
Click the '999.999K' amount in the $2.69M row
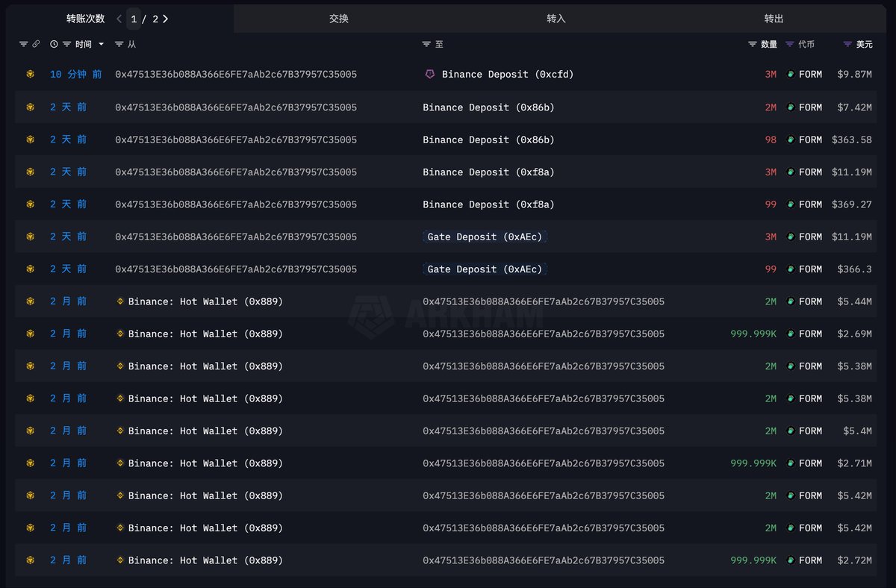tap(753, 334)
